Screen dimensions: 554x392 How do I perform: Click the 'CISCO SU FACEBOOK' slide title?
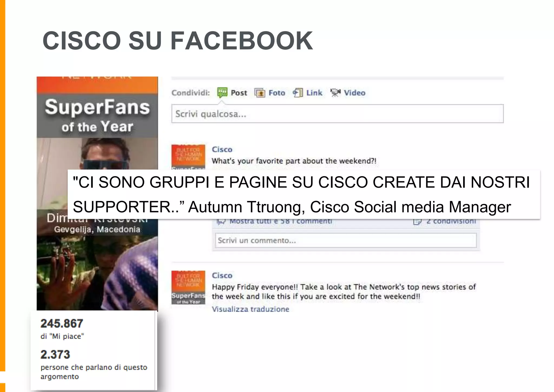pyautogui.click(x=177, y=41)
